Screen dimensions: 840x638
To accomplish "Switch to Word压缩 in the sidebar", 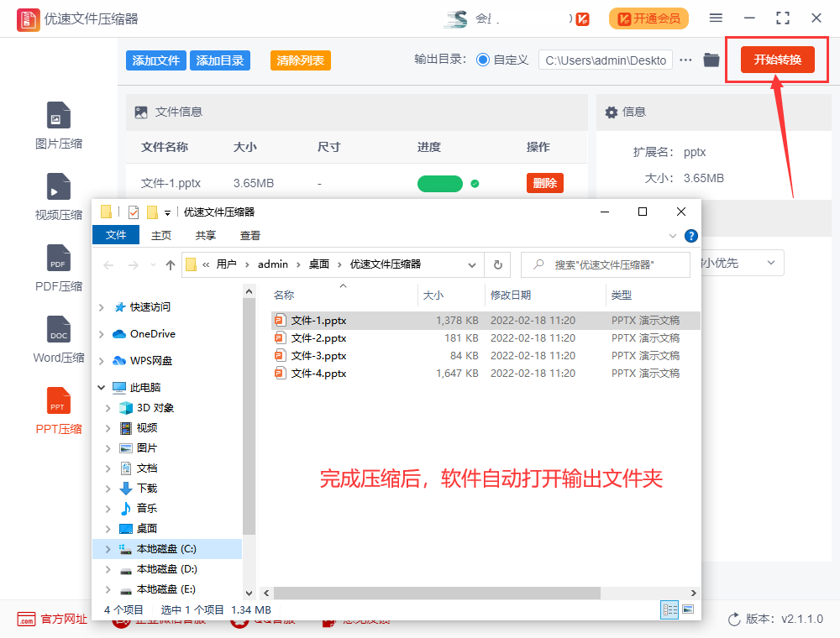I will click(59, 339).
